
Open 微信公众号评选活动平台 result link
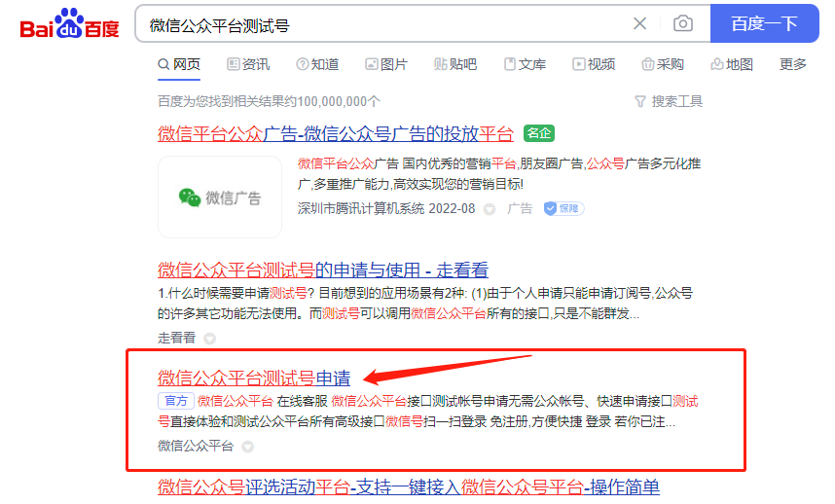pyautogui.click(x=409, y=486)
